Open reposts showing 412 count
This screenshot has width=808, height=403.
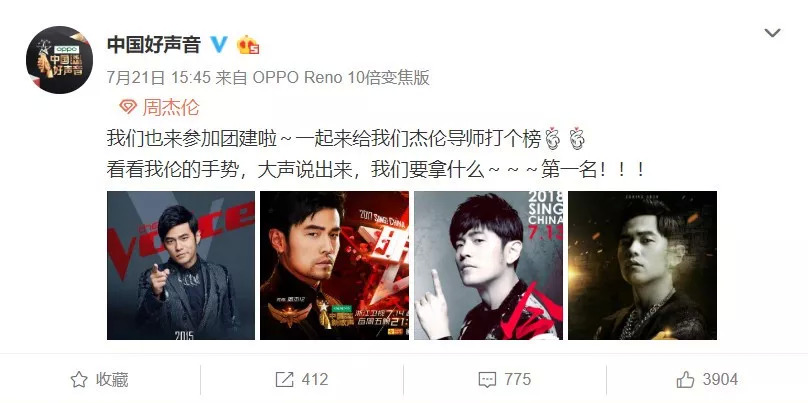click(x=302, y=380)
